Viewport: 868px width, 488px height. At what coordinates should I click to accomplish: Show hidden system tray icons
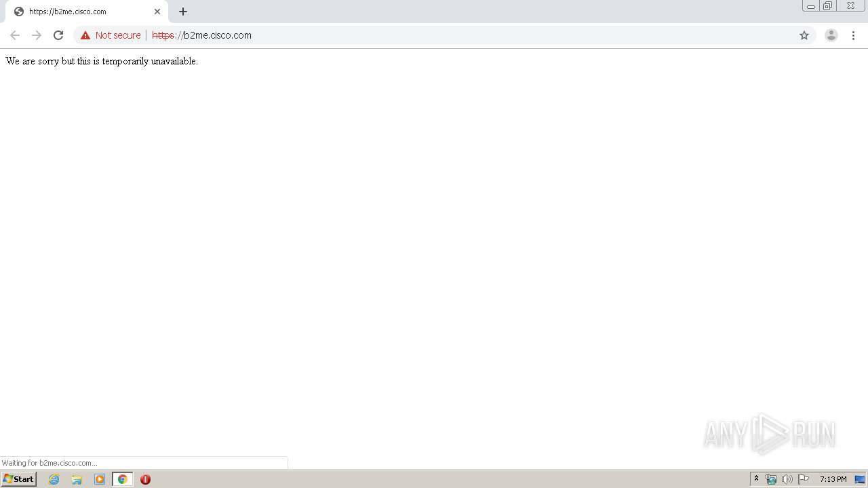[757, 479]
